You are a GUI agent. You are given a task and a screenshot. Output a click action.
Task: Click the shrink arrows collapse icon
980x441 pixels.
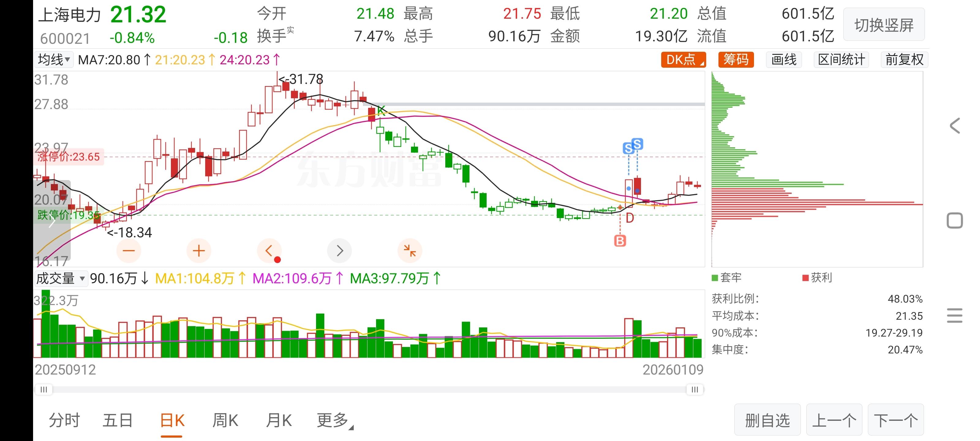click(x=410, y=251)
